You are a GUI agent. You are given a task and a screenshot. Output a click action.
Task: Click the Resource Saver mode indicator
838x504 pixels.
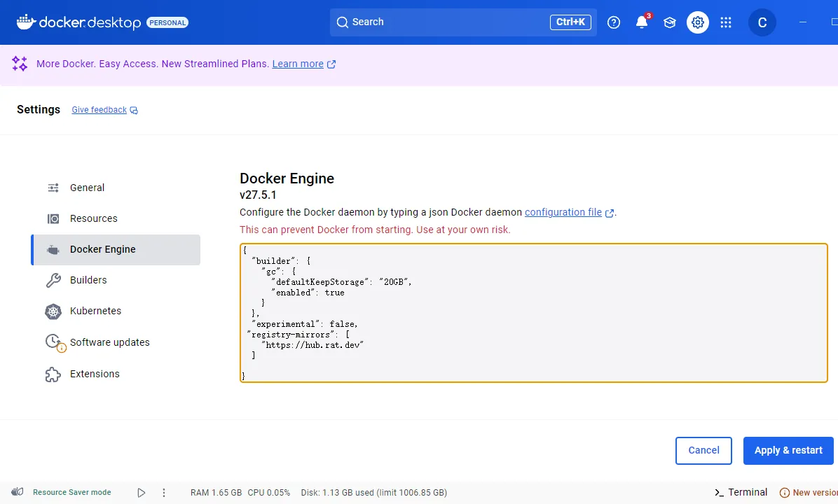click(62, 492)
